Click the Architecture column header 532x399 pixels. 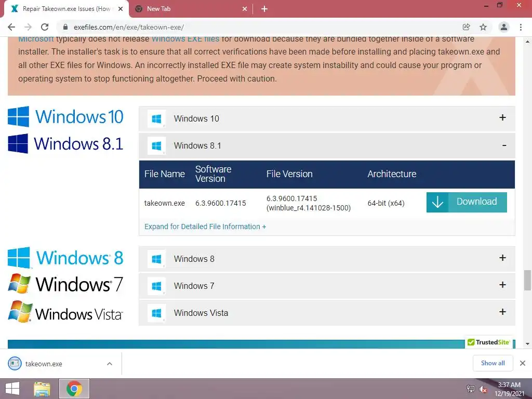(392, 174)
